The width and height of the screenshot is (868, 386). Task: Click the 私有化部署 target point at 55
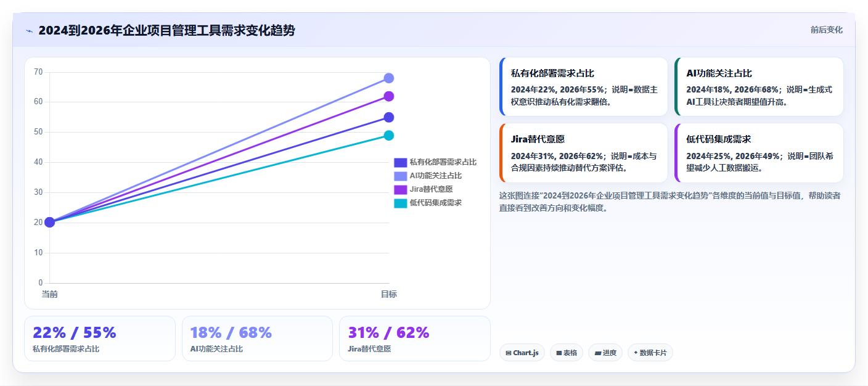coord(389,117)
